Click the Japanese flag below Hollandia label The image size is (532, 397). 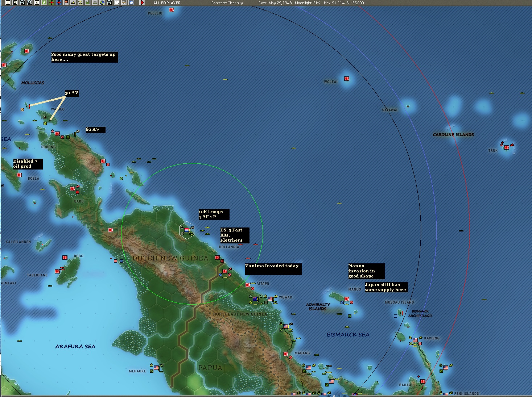pyautogui.click(x=217, y=258)
